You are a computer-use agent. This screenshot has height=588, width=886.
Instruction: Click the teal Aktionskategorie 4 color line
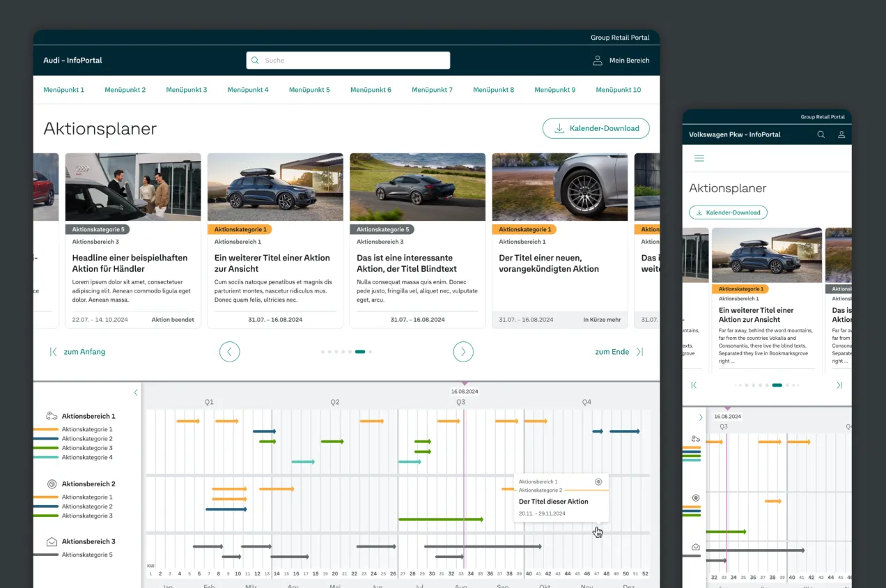pos(49,457)
